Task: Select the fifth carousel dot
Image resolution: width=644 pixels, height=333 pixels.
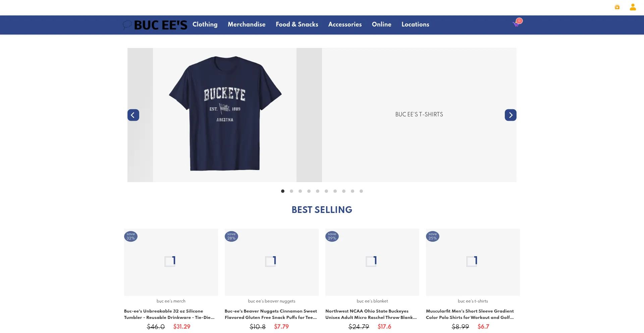Action: pos(318,191)
